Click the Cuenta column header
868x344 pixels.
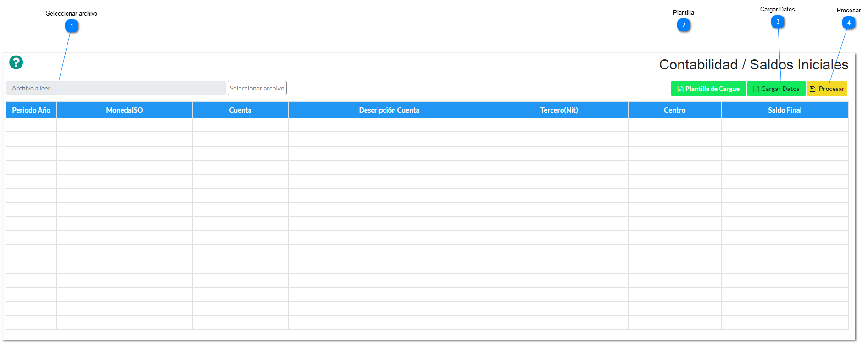point(240,110)
